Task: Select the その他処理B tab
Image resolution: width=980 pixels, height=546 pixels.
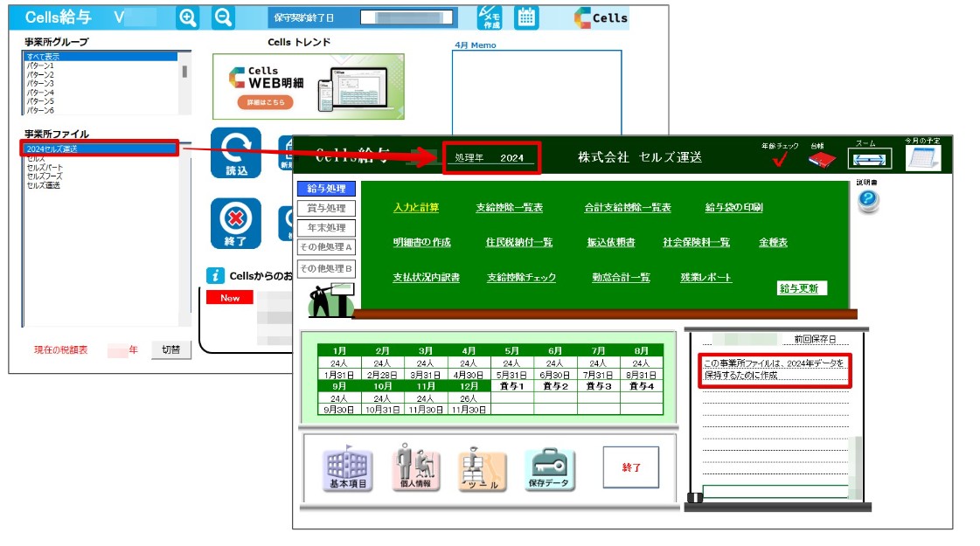Action: 326,268
